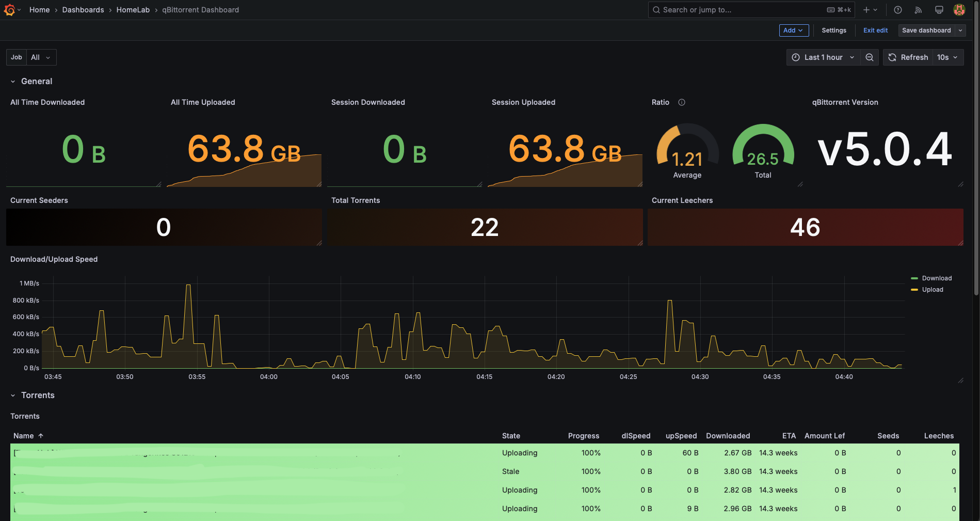
Task: Open the news feed RSS icon
Action: pyautogui.click(x=918, y=10)
